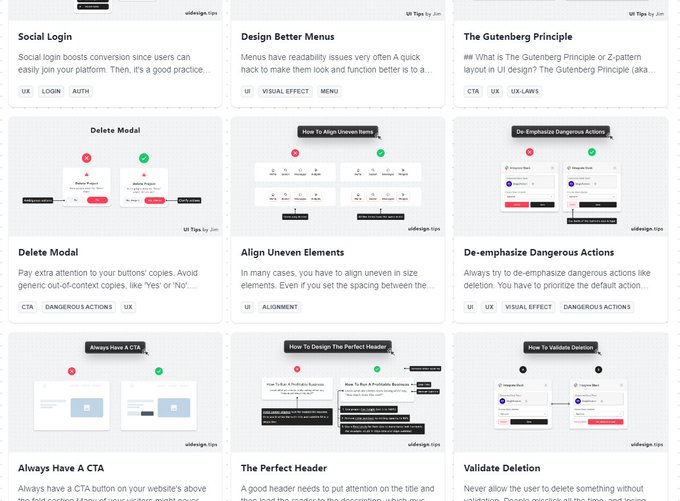This screenshot has height=501, width=680.
Task: Click description 'In many cases, you have to align'
Action: [x=337, y=279]
